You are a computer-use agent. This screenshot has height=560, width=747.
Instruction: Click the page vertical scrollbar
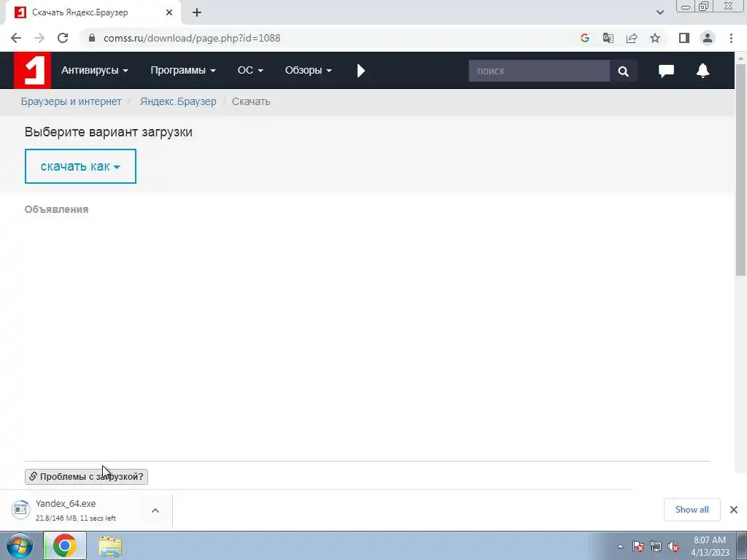coord(741,169)
